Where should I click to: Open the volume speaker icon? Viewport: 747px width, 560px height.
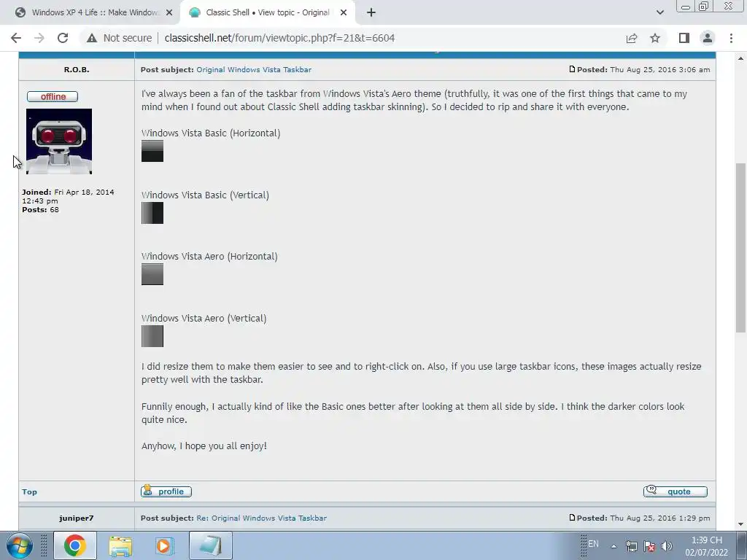tap(667, 546)
